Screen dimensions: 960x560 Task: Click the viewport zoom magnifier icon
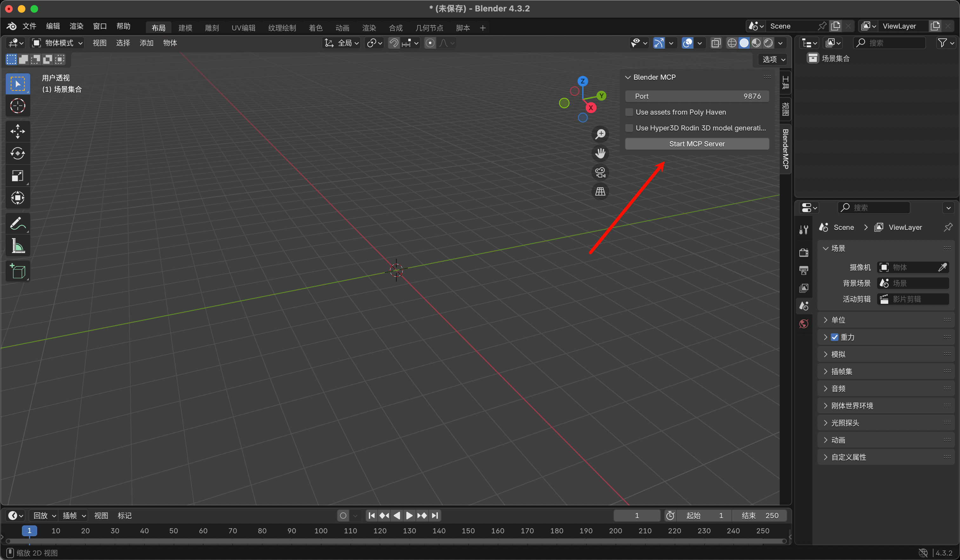pyautogui.click(x=600, y=134)
